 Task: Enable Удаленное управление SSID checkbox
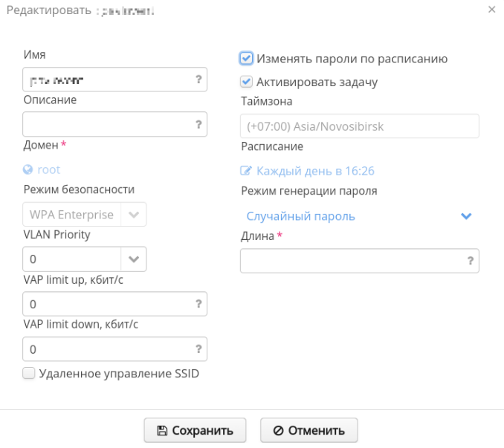coord(29,374)
